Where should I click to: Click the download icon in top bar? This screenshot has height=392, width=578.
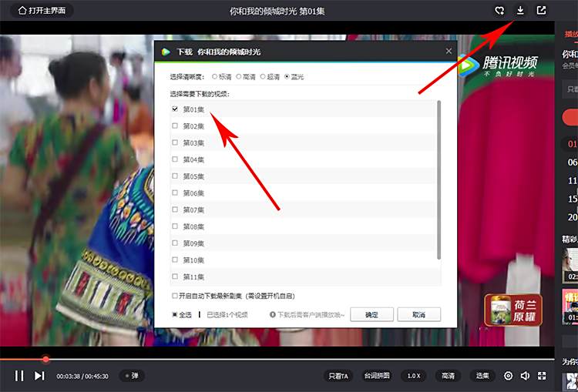click(520, 10)
